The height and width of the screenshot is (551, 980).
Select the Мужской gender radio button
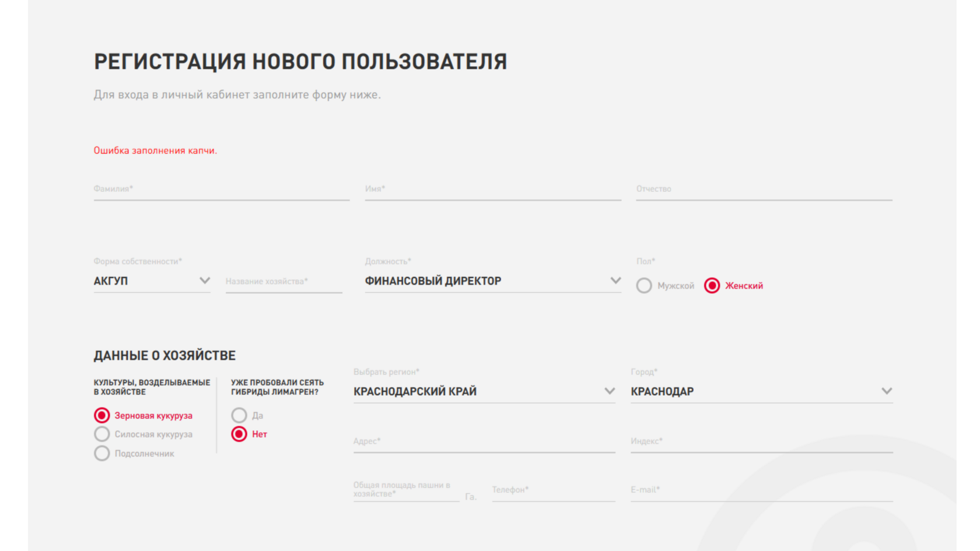(x=644, y=286)
